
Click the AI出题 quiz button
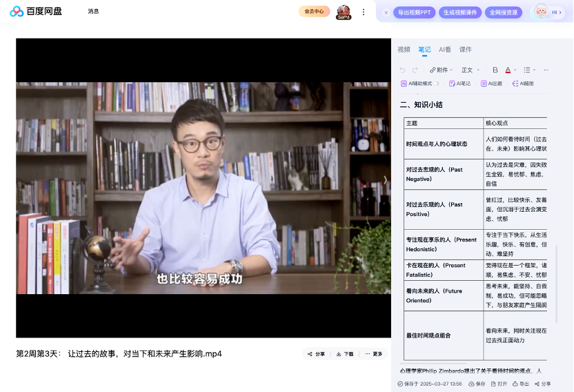[x=491, y=84]
